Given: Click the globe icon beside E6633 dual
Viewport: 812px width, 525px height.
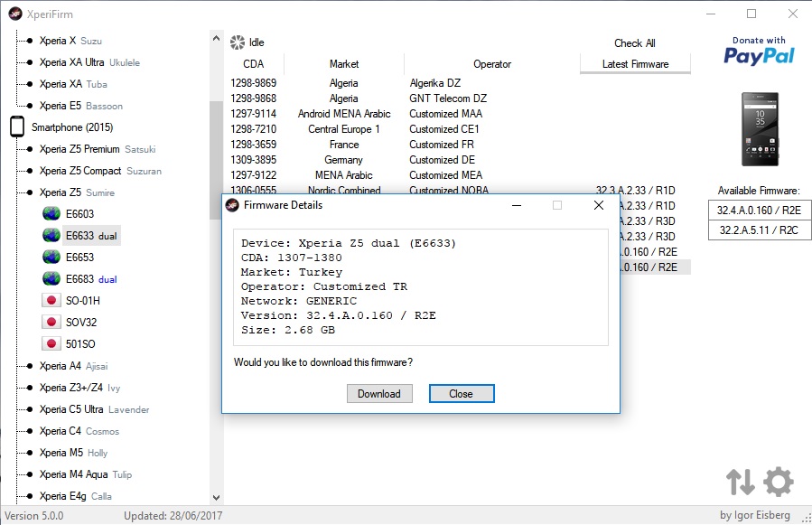Looking at the screenshot, I should pos(51,235).
